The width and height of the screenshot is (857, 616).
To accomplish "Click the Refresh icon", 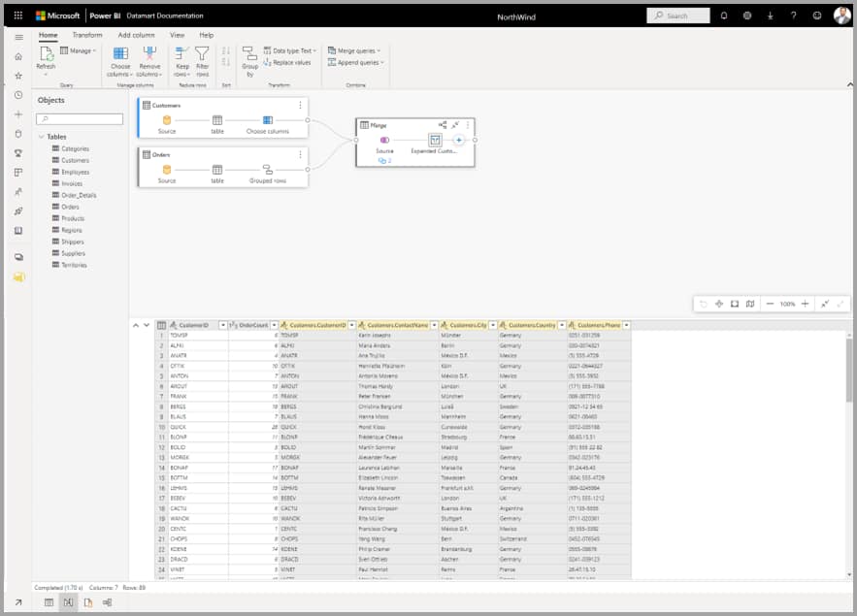I will click(x=46, y=56).
